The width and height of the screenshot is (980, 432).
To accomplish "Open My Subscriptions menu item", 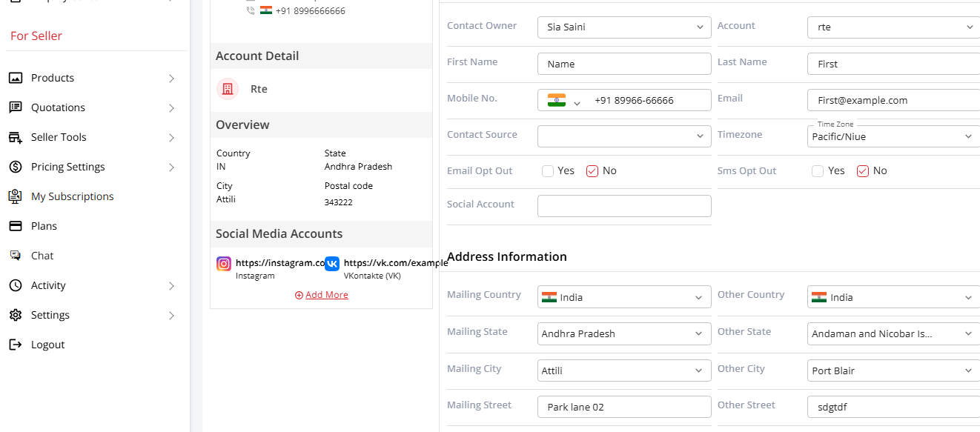I will pos(72,196).
